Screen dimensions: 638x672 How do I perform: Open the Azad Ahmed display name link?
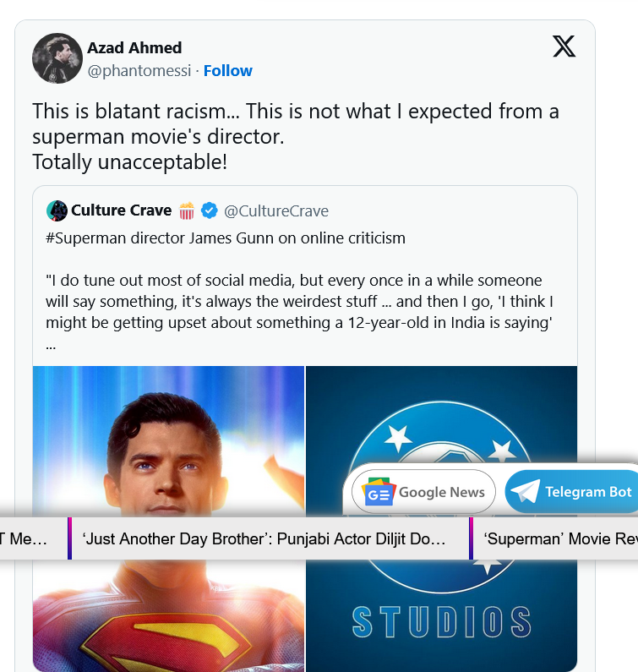click(134, 47)
